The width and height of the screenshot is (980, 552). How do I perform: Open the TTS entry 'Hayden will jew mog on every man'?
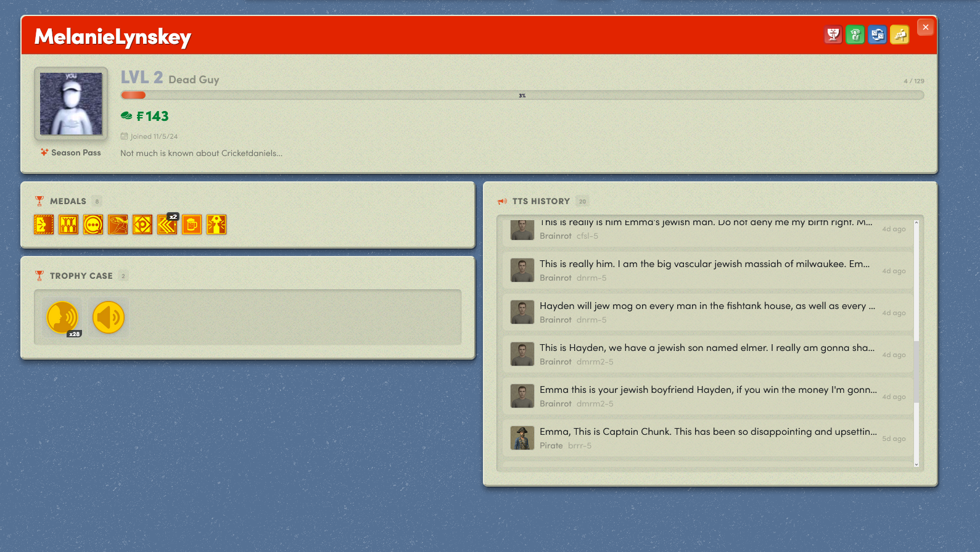pos(707,312)
